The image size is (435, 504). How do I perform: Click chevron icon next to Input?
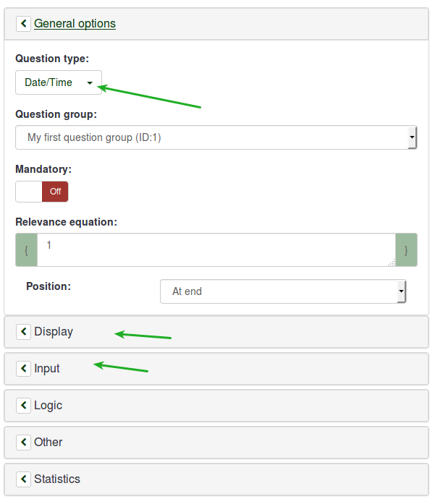(x=23, y=368)
